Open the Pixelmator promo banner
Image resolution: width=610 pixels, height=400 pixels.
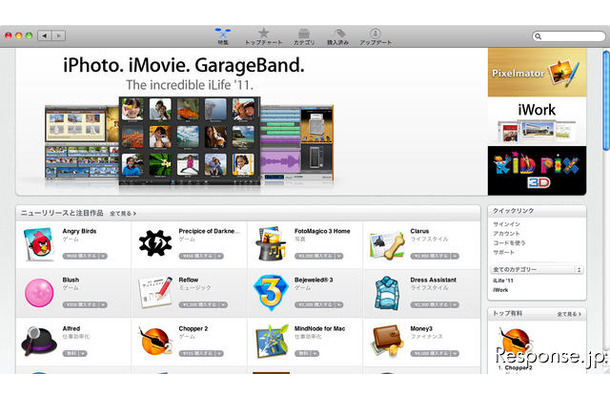(x=537, y=72)
